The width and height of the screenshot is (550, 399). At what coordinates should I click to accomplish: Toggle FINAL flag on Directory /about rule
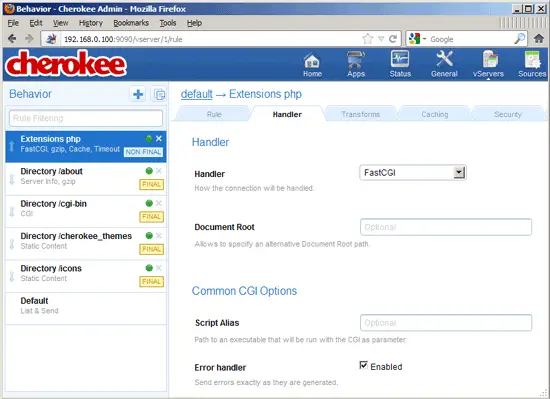click(x=152, y=184)
